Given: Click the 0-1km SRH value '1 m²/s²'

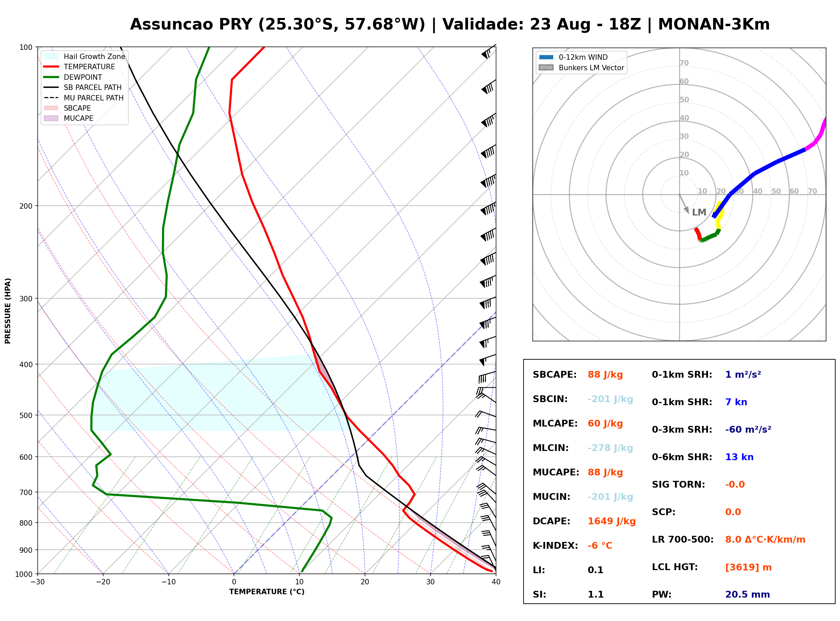Looking at the screenshot, I should pos(743,375).
